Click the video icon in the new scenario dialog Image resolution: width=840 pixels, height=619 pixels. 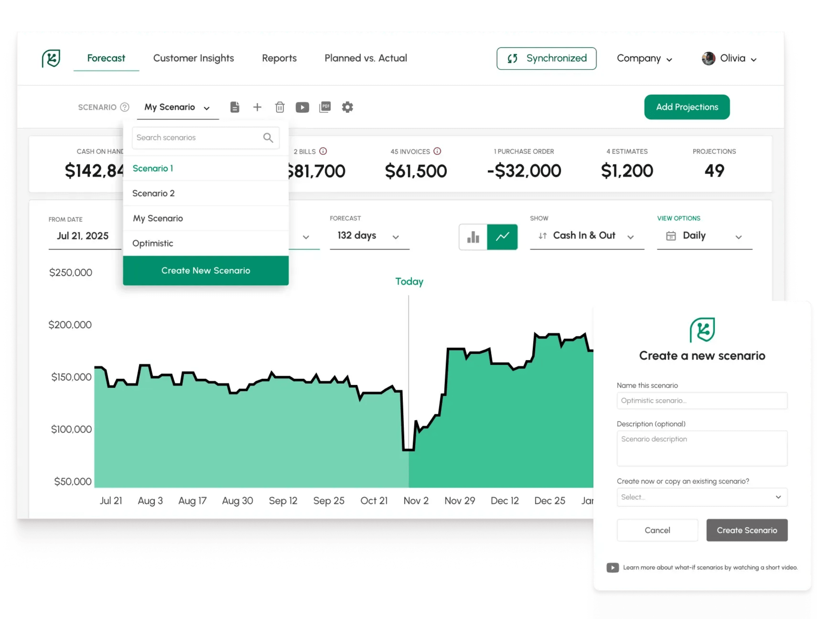(612, 568)
